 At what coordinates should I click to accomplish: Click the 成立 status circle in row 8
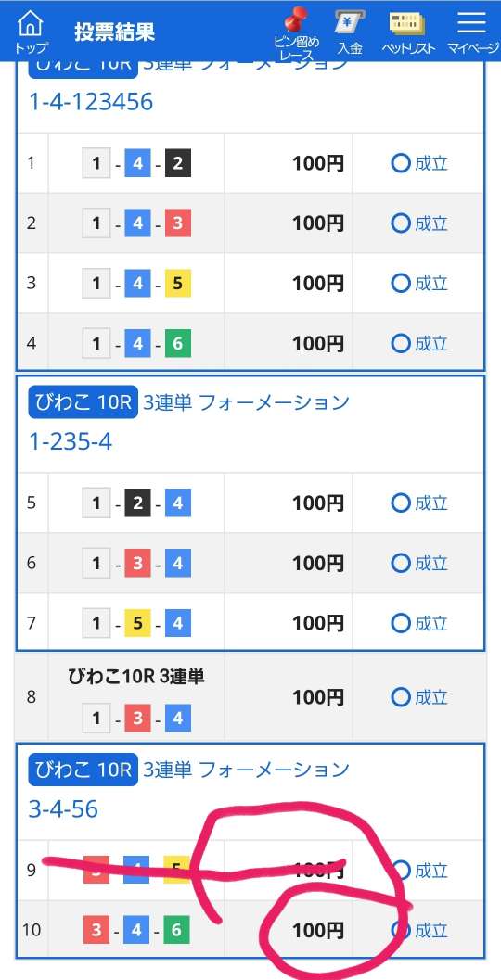(x=400, y=697)
